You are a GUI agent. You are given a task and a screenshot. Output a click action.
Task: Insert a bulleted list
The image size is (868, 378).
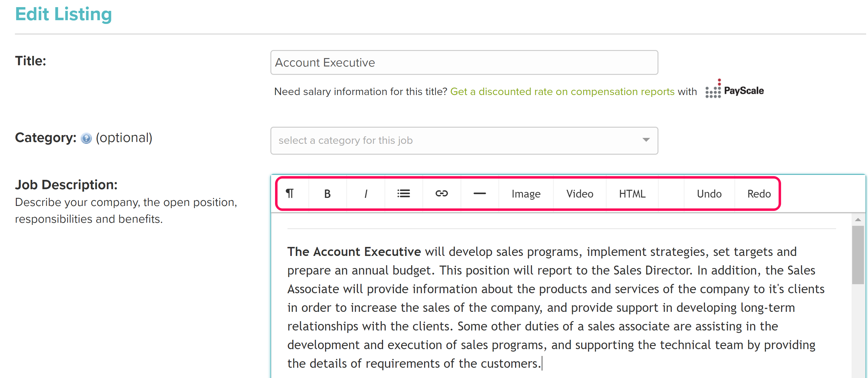404,194
